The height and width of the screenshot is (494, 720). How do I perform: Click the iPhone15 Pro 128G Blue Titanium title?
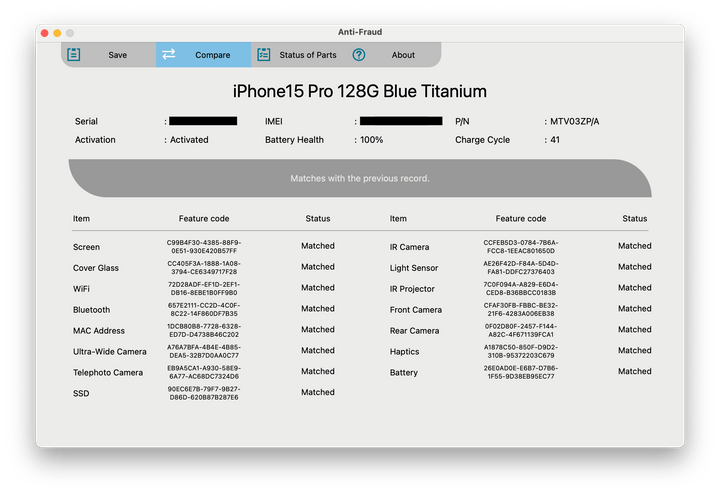tap(360, 91)
